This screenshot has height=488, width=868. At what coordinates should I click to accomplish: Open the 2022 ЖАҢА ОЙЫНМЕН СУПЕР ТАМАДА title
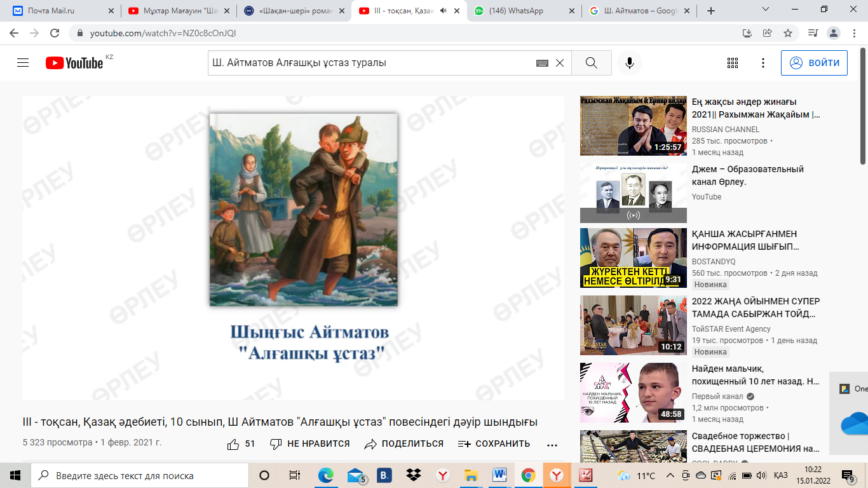click(x=756, y=308)
